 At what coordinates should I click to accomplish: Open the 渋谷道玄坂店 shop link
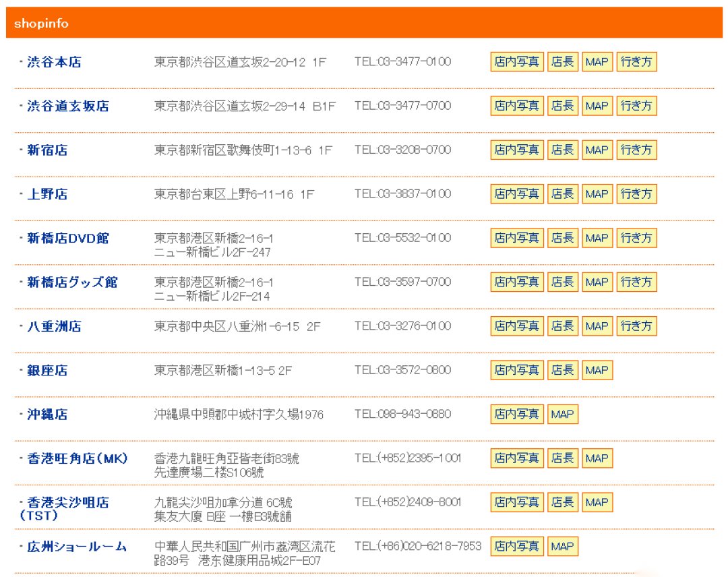point(68,106)
